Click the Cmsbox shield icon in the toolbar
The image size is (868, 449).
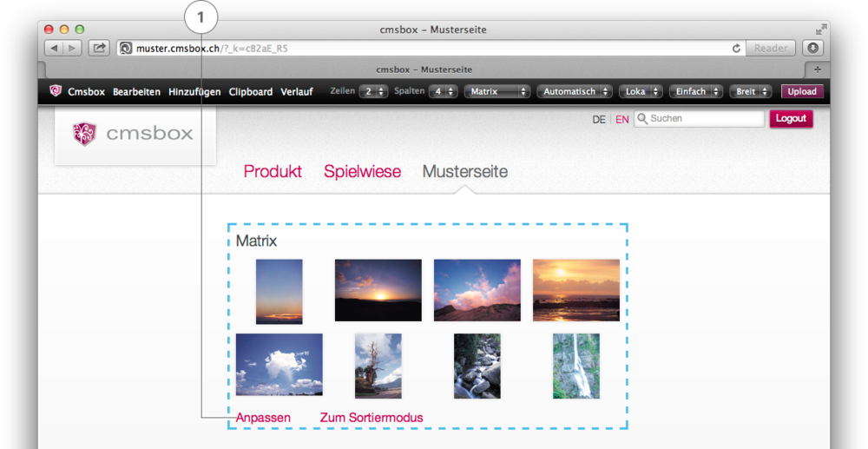(x=56, y=91)
